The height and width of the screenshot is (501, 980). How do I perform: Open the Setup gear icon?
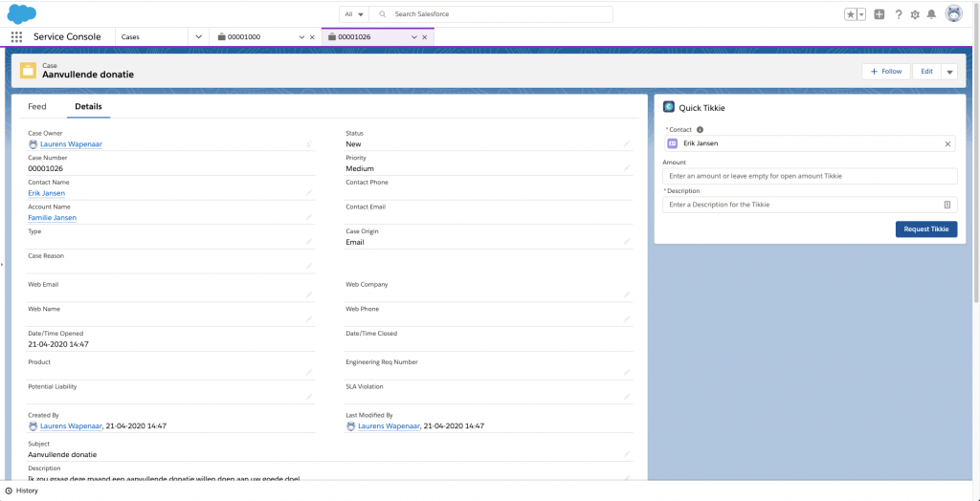point(915,14)
